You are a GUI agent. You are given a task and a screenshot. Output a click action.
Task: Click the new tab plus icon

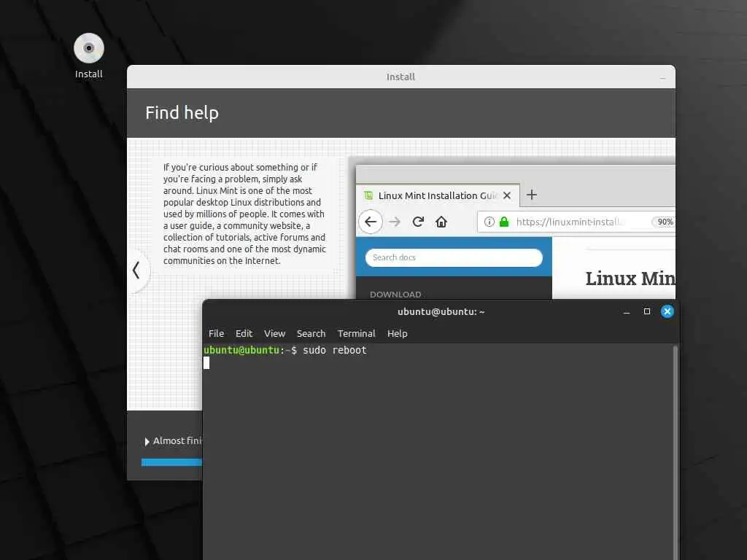pos(532,195)
